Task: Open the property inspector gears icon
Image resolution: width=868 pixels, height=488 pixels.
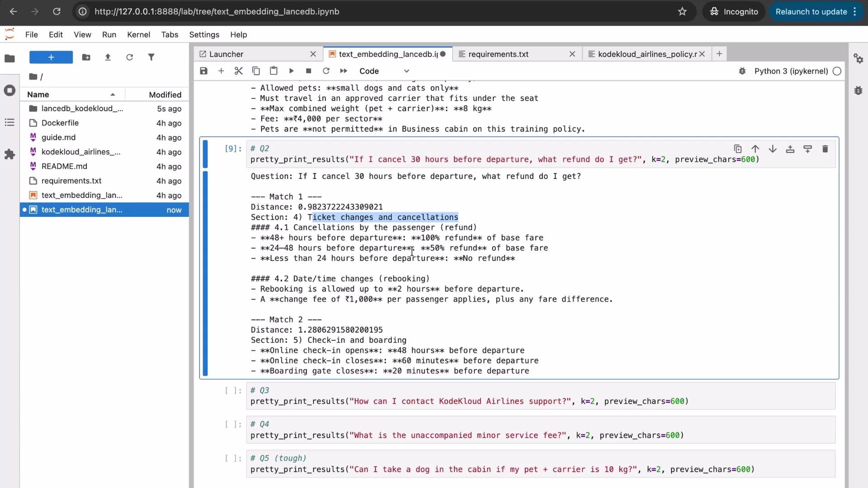Action: click(x=858, y=58)
